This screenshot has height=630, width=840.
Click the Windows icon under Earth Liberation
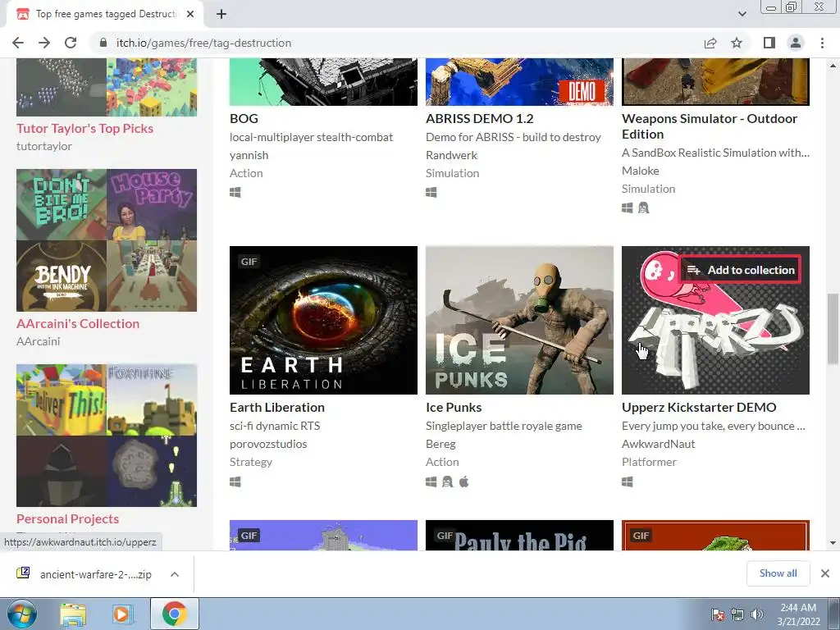coord(235,482)
